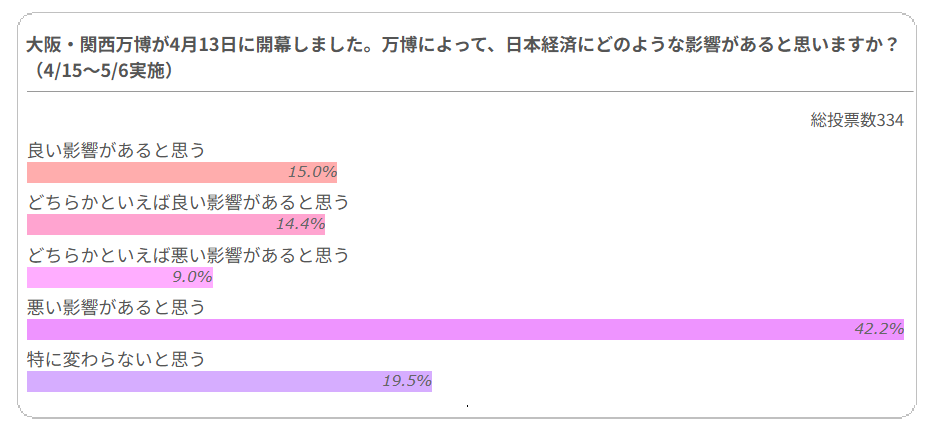The image size is (930, 429).
Task: Click the 19.5% percentage value
Action: pos(407,382)
